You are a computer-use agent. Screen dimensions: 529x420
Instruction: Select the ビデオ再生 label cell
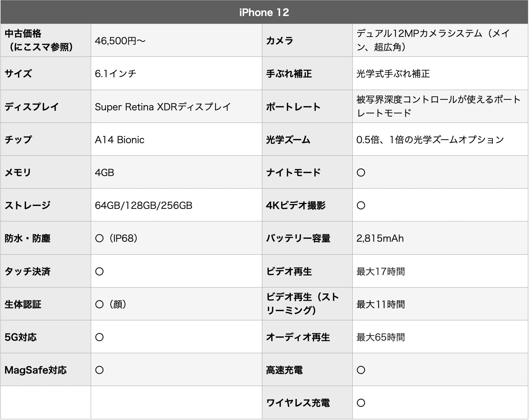[x=307, y=271]
